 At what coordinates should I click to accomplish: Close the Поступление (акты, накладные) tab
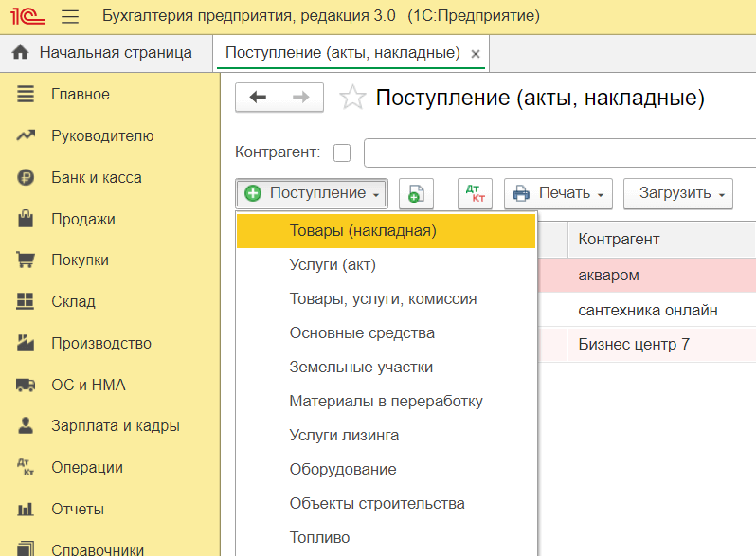476,54
